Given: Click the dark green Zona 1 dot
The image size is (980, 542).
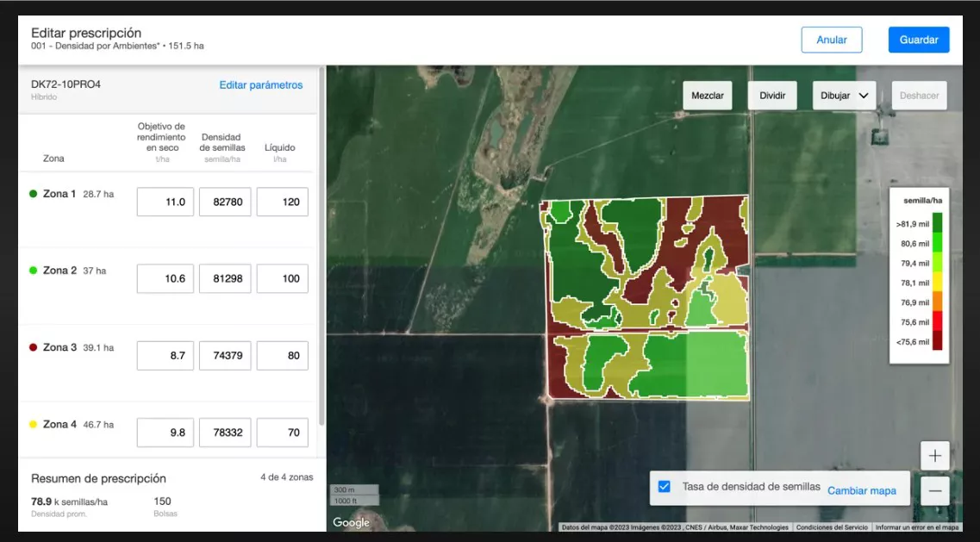Looking at the screenshot, I should pos(33,194).
